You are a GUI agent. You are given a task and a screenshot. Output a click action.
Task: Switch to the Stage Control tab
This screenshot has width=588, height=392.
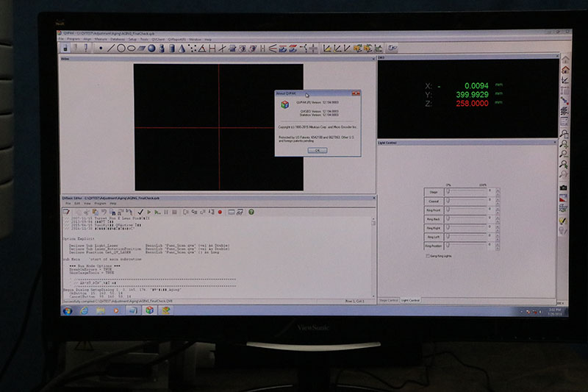coord(389,301)
